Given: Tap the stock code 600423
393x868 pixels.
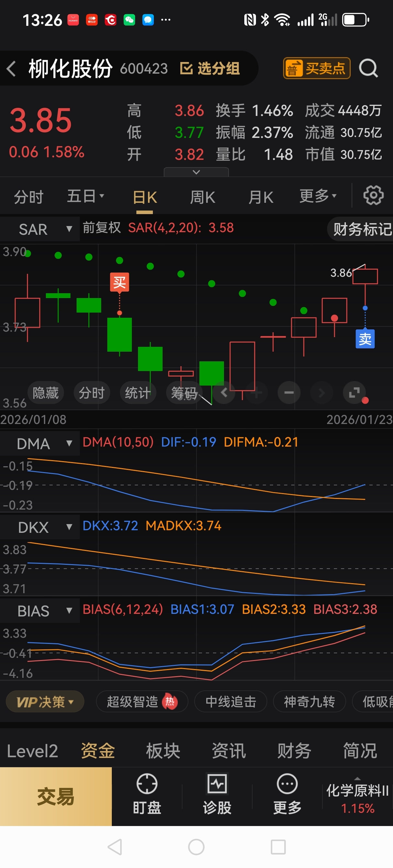Looking at the screenshot, I should click(x=144, y=69).
